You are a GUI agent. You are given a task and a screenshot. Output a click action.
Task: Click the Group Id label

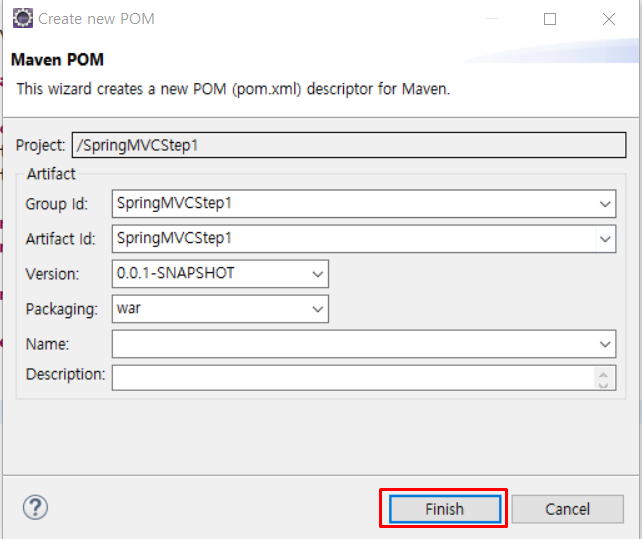pyautogui.click(x=57, y=204)
